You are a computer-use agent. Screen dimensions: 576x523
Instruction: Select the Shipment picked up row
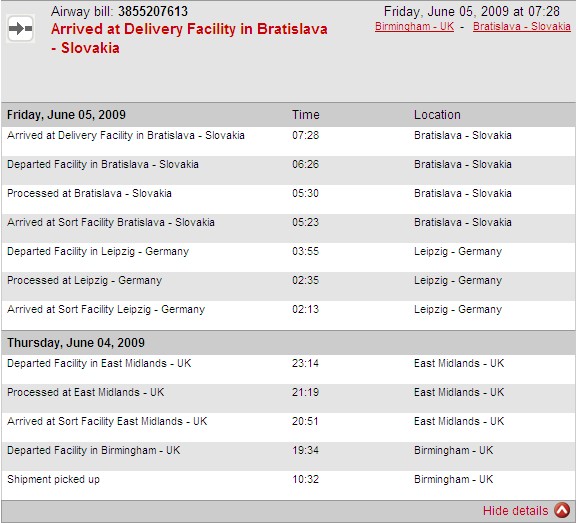tap(288, 485)
